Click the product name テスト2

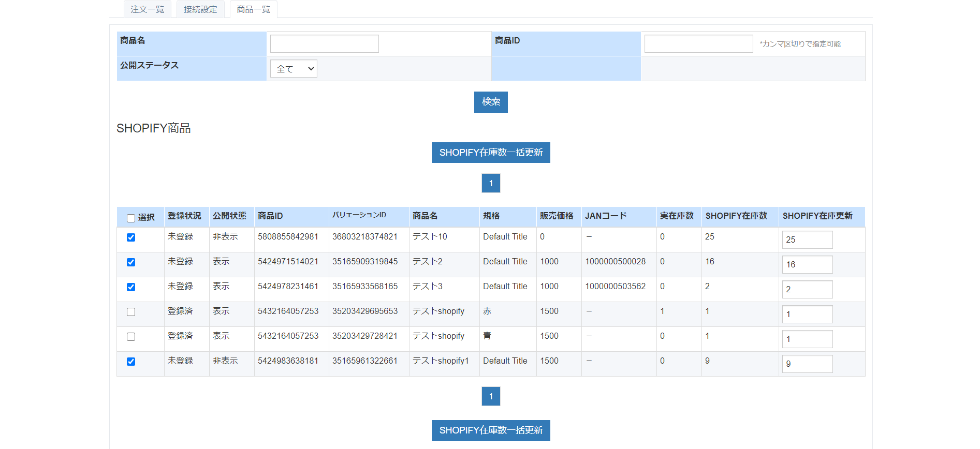tap(428, 261)
